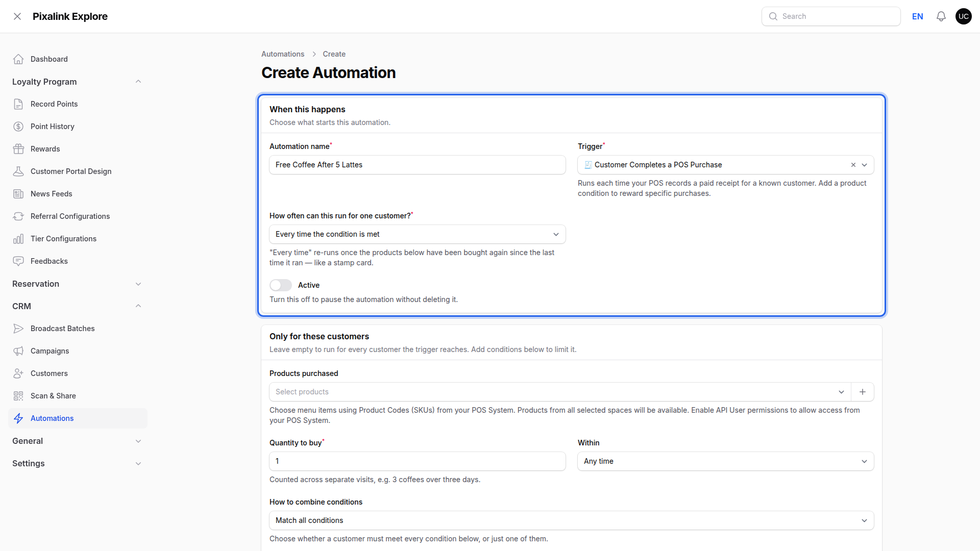Click the Point History coin icon
The height and width of the screenshot is (551, 980).
[18, 127]
